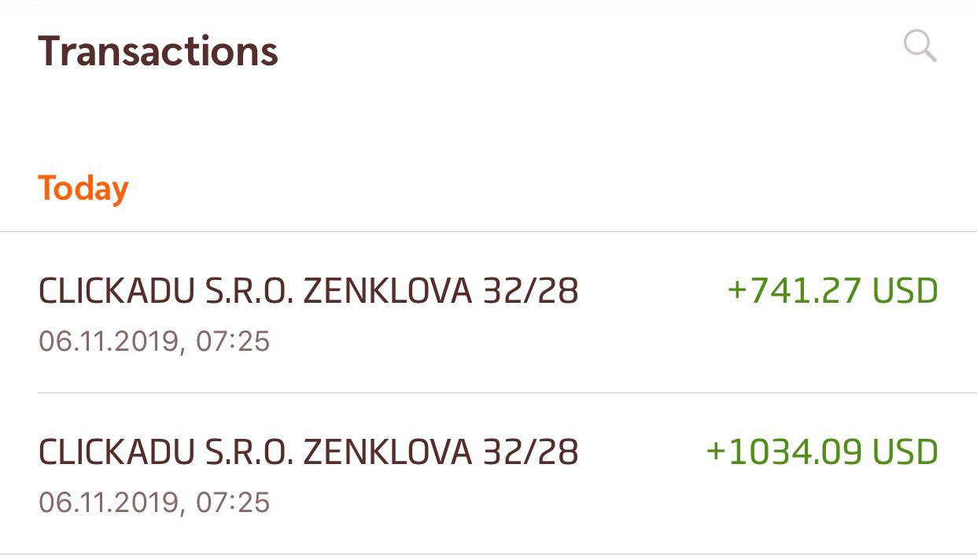
Task: Select the orange Today section label
Action: point(83,188)
